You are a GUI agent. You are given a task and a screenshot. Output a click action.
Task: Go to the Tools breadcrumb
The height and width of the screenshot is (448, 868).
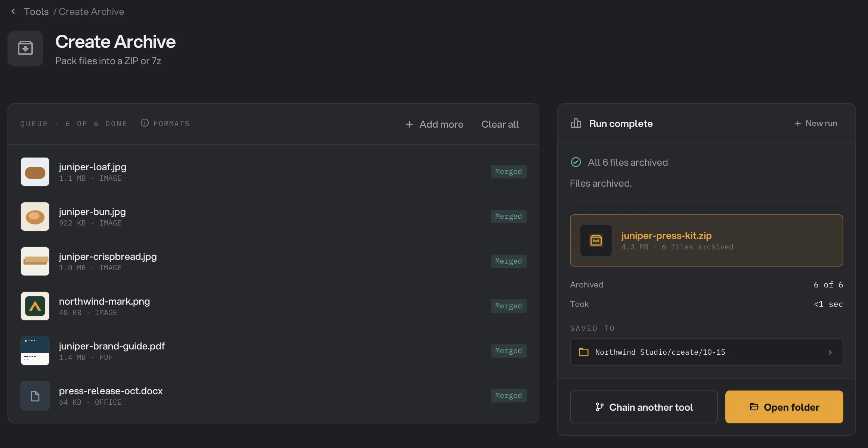(x=36, y=12)
